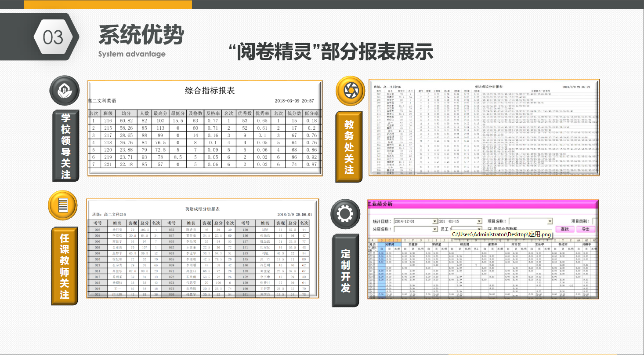Select the 任课教师关注 orange label

point(65,266)
